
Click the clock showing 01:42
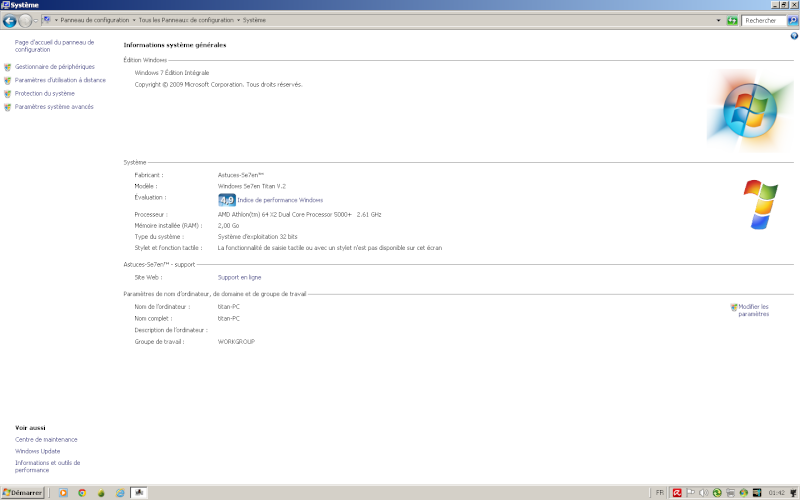777,493
